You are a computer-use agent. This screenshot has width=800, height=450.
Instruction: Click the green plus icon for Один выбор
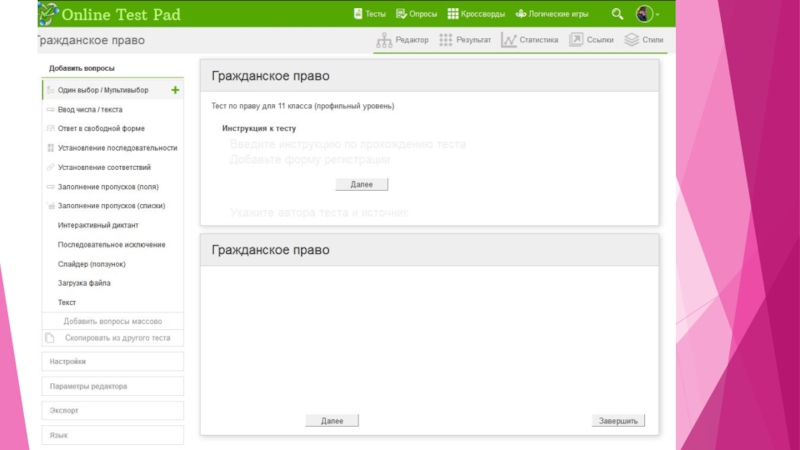(x=176, y=90)
